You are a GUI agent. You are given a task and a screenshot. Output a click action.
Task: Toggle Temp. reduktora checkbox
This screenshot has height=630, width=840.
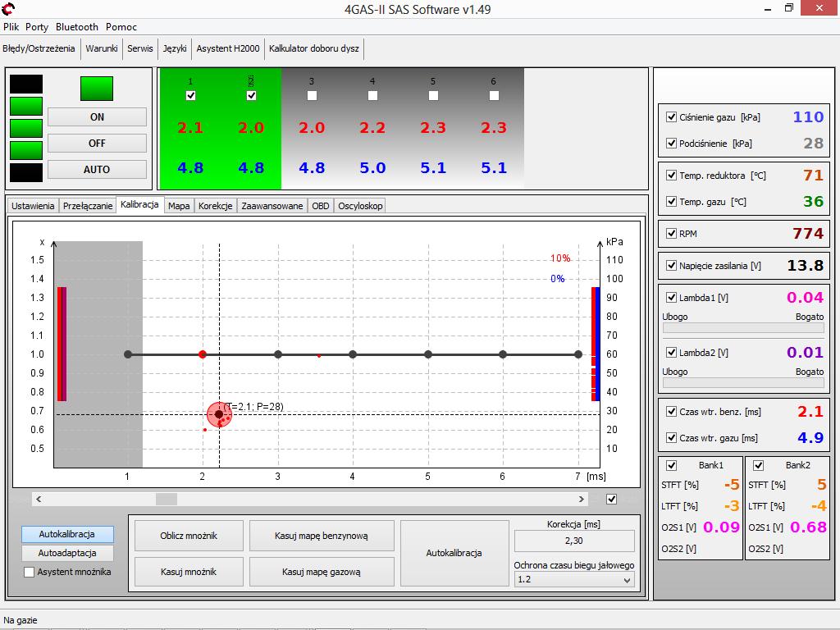click(x=671, y=176)
